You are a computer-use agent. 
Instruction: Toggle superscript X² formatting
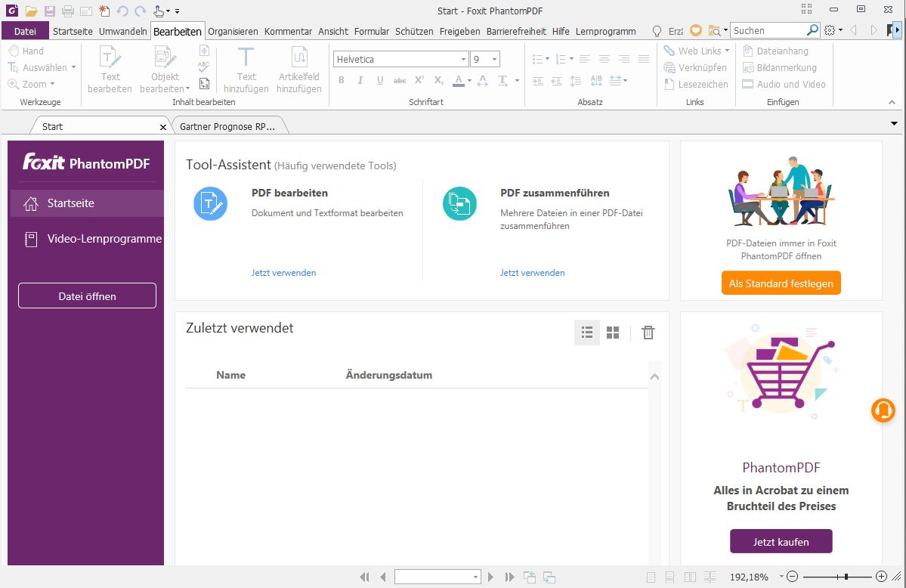pos(419,80)
